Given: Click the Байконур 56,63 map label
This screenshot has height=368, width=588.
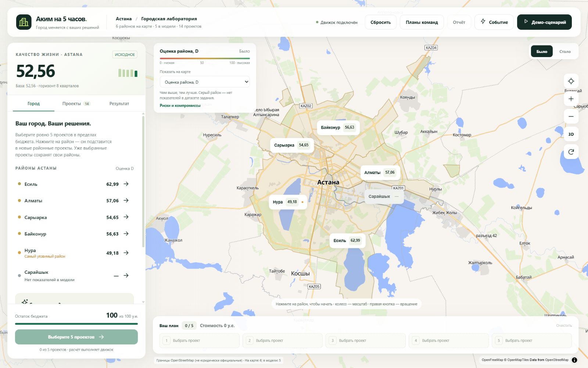Looking at the screenshot, I should tap(338, 127).
